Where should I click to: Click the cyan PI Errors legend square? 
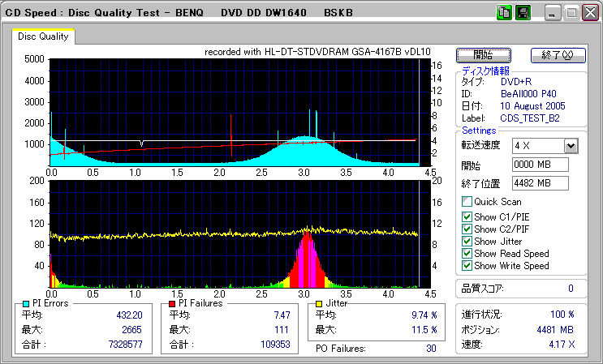coord(25,303)
